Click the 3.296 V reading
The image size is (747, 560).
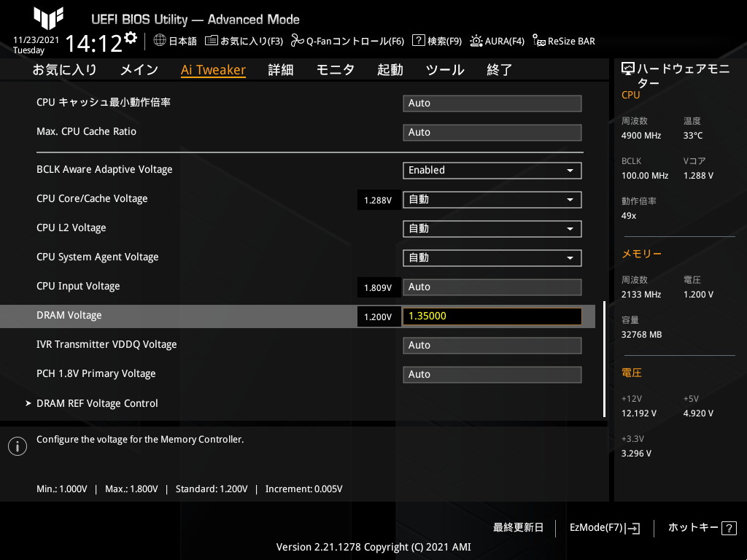pos(636,454)
